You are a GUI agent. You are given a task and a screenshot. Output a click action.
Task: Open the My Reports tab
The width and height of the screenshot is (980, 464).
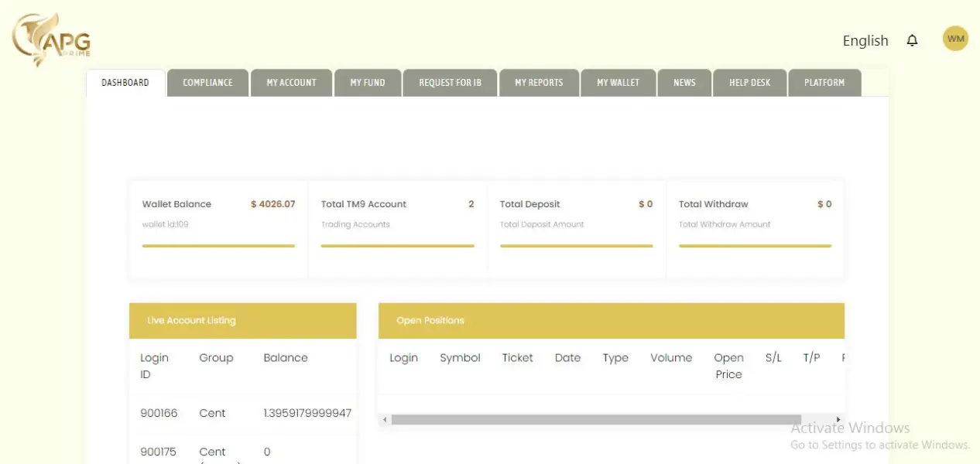pyautogui.click(x=539, y=83)
